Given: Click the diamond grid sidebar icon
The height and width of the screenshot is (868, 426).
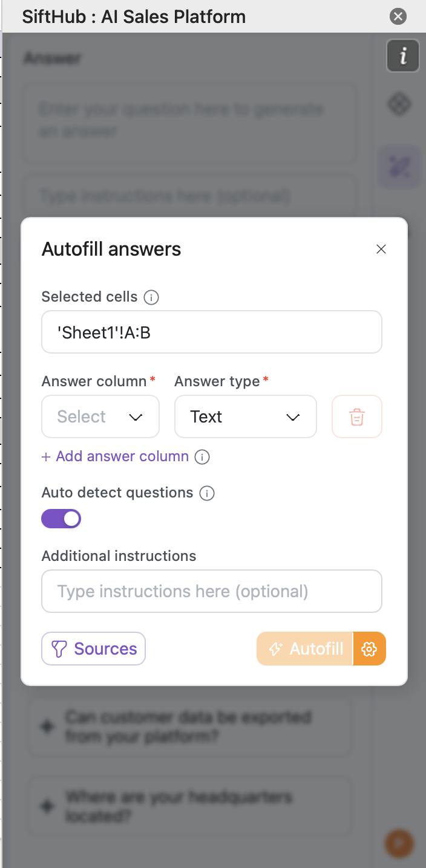Looking at the screenshot, I should click(x=399, y=105).
